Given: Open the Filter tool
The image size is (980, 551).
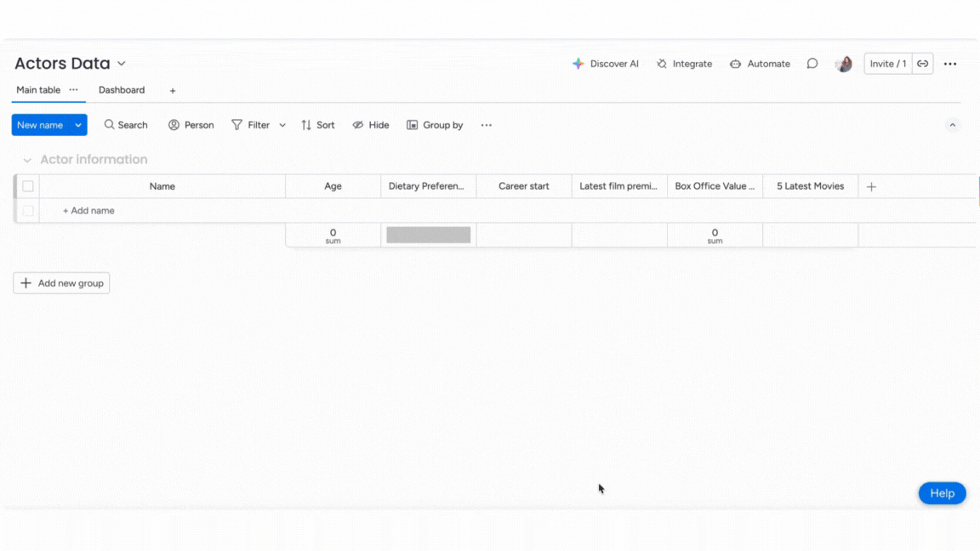Looking at the screenshot, I should tap(251, 125).
